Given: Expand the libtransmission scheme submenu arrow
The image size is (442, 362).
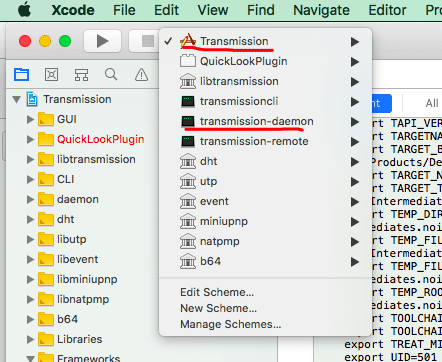Looking at the screenshot, I should tap(355, 82).
